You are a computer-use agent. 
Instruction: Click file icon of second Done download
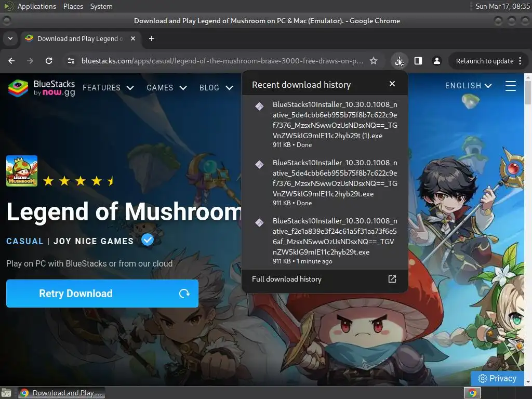[259, 165]
